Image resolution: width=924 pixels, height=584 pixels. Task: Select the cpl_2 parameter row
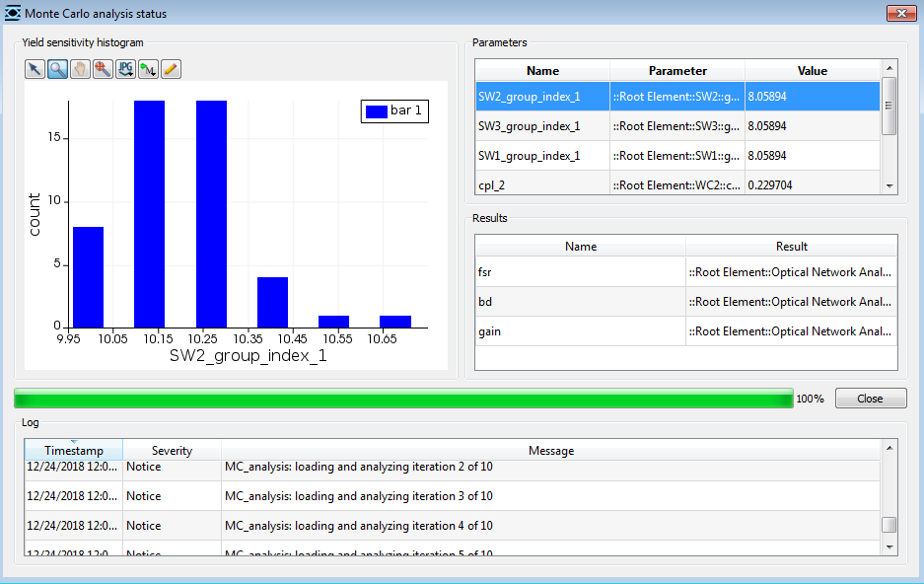click(677, 183)
